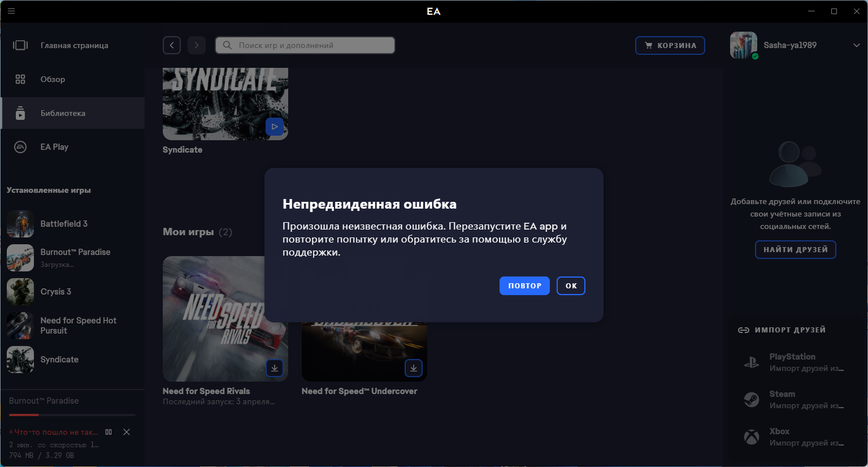
Task: Open the Syndicate game cover
Action: [225, 104]
